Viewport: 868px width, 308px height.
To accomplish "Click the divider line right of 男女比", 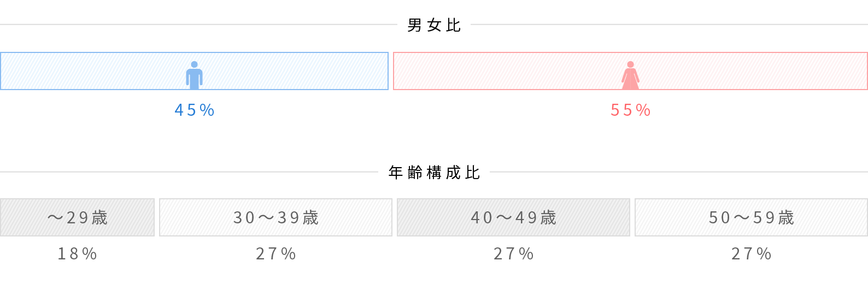I will 669,25.
